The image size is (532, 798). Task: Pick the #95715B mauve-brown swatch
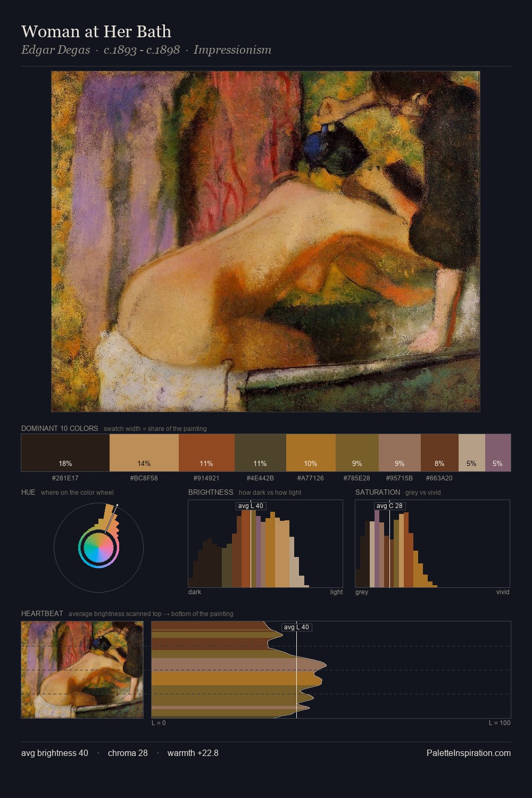pyautogui.click(x=400, y=453)
